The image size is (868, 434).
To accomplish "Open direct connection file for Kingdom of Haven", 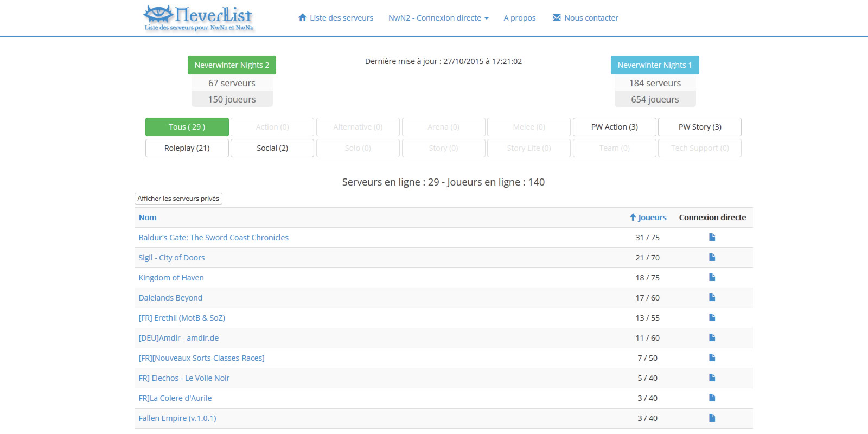I will click(x=712, y=277).
